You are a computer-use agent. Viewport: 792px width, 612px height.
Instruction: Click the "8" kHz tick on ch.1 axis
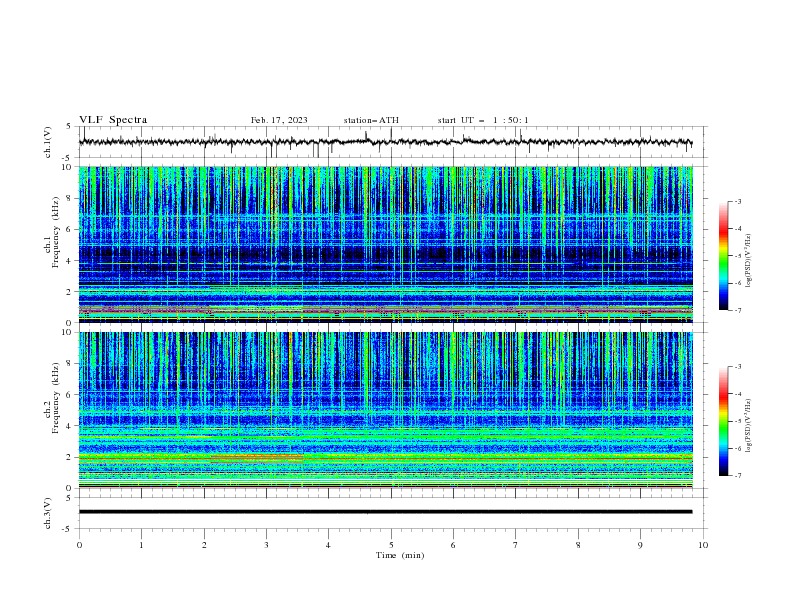coord(69,198)
